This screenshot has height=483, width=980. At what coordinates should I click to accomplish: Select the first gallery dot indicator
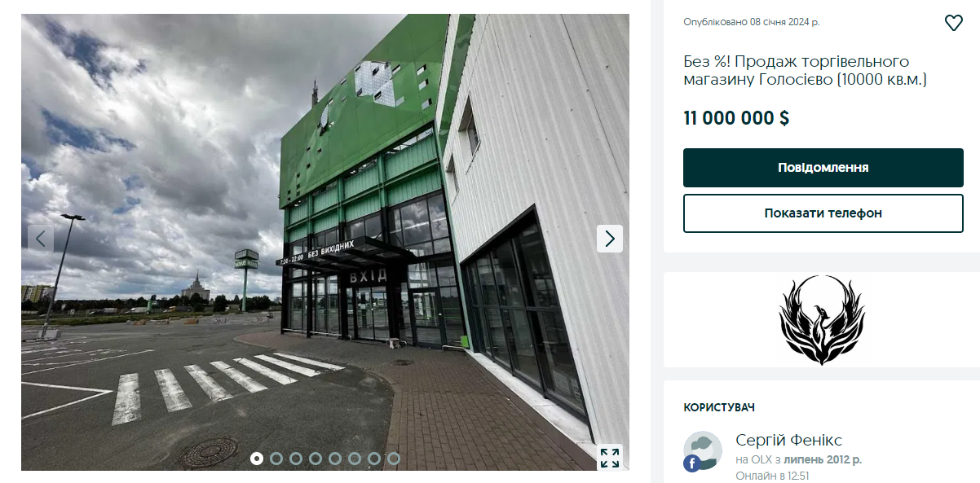(257, 459)
